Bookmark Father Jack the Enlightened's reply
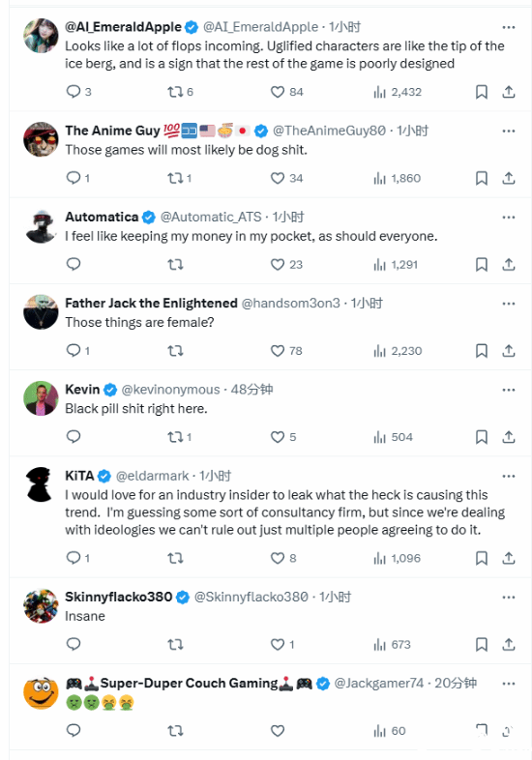 pyautogui.click(x=481, y=350)
